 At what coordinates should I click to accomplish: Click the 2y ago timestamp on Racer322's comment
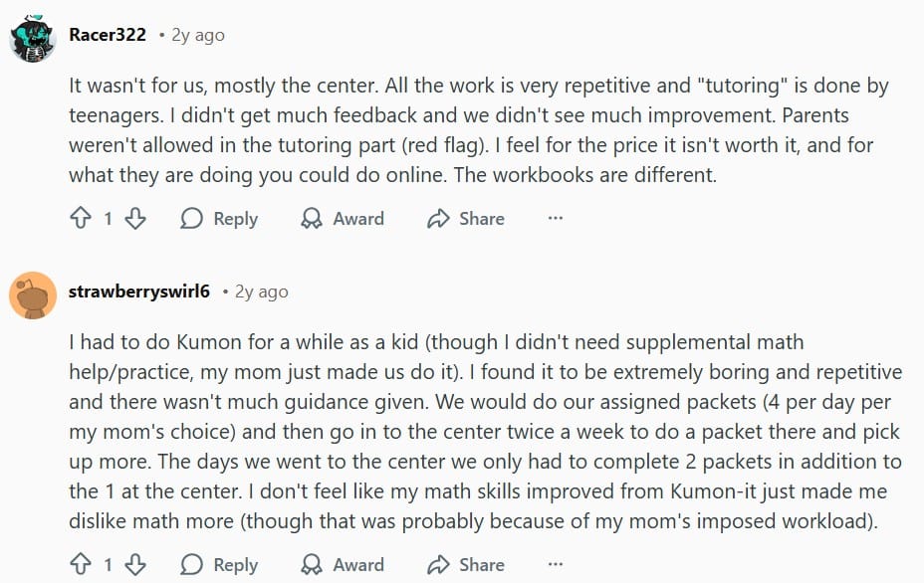197,35
